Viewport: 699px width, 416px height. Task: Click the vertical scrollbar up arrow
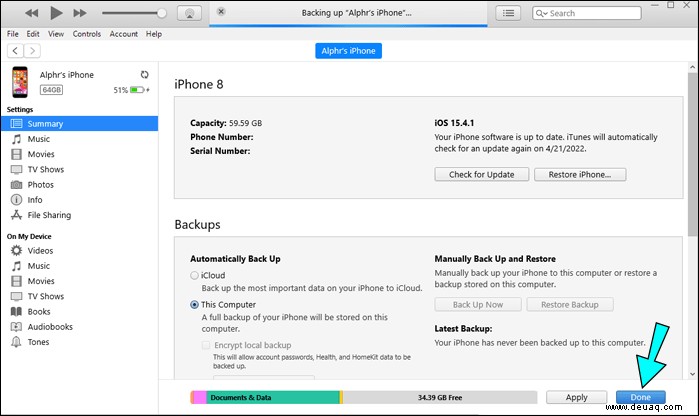(x=692, y=68)
